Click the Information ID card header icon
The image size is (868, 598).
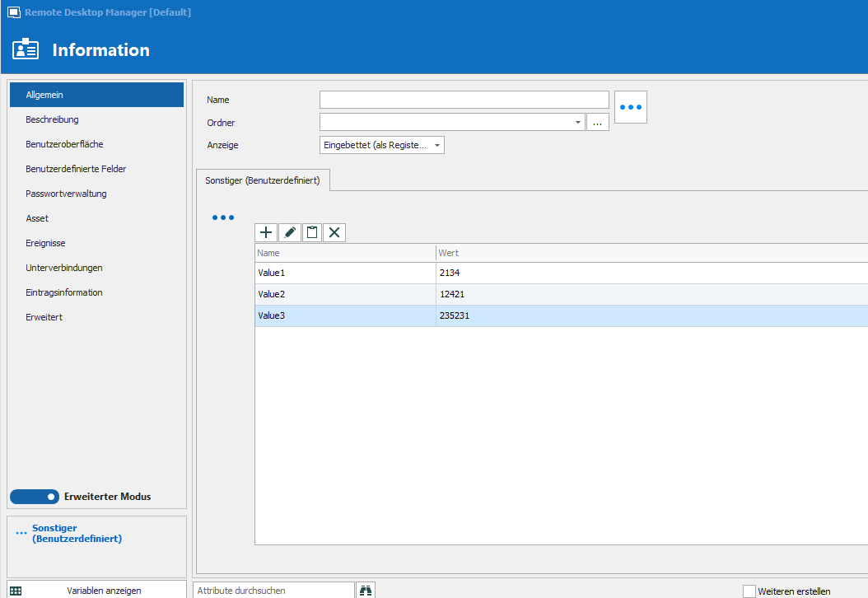point(26,49)
